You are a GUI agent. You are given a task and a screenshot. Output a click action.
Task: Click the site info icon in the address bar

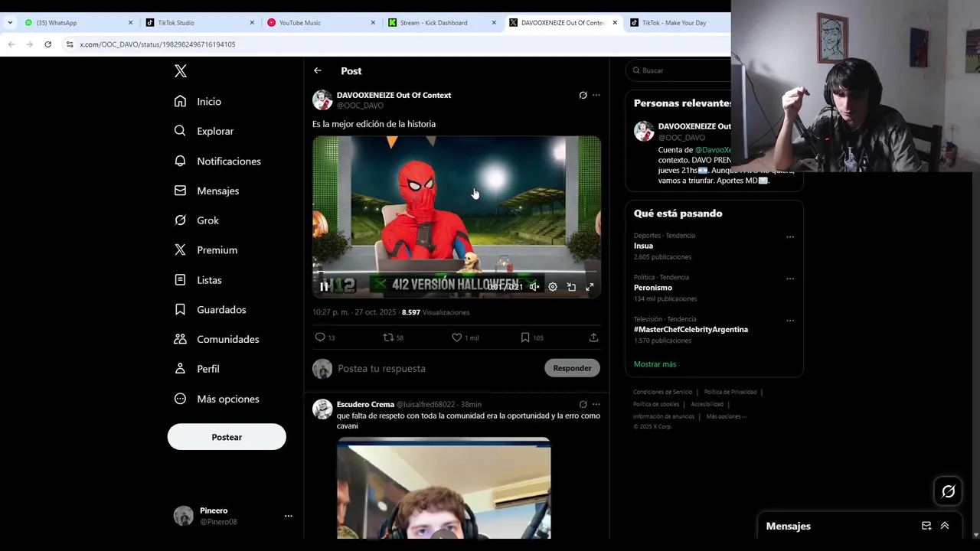coord(70,44)
